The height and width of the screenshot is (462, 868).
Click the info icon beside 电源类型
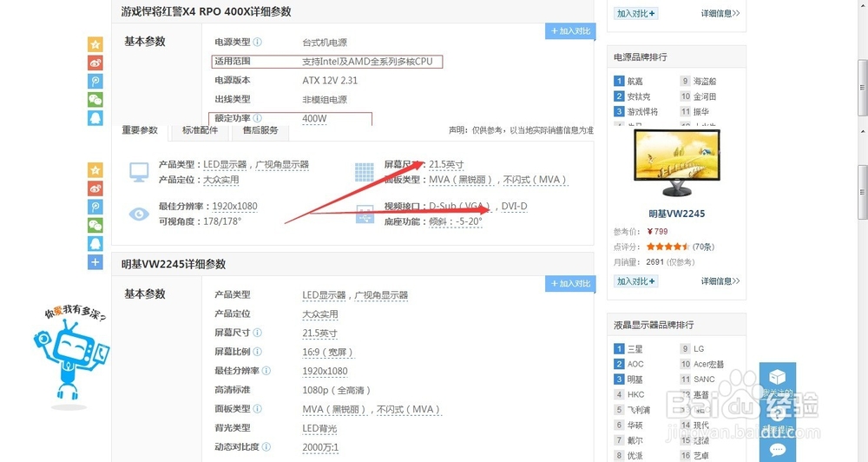[258, 42]
